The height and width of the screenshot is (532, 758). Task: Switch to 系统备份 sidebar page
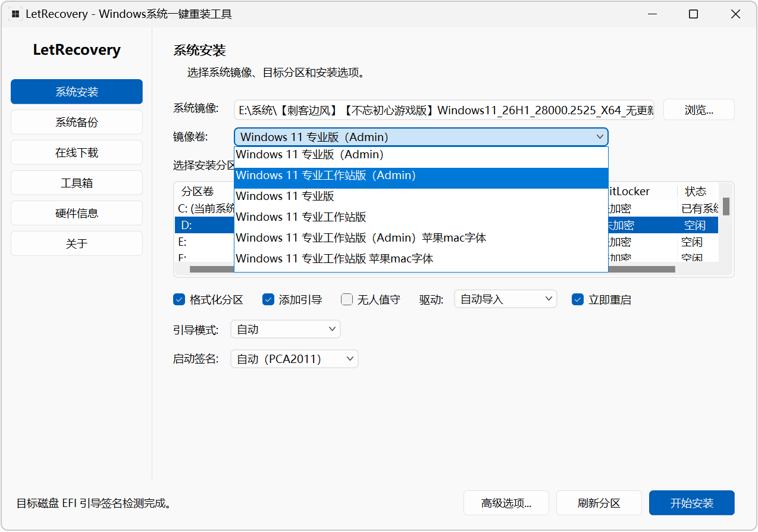pos(77,122)
